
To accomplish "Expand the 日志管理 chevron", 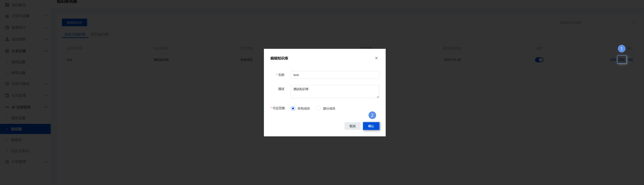I will coord(46,95).
